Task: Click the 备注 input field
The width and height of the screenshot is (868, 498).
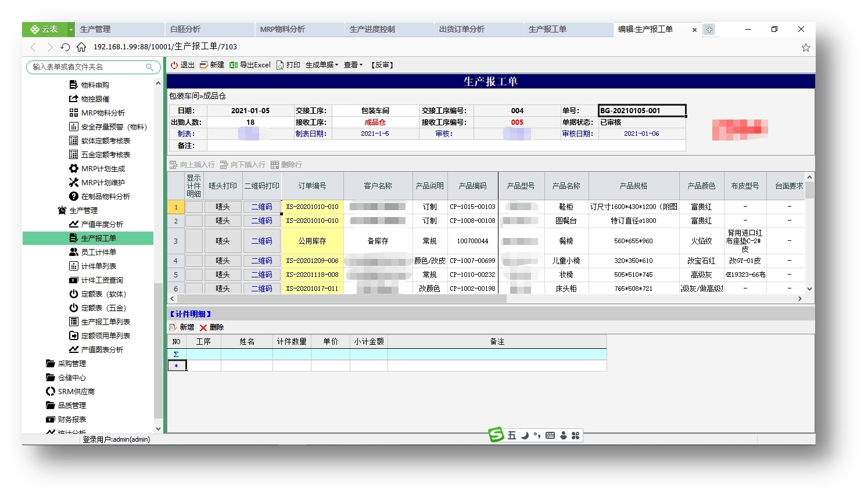Action: click(x=446, y=146)
